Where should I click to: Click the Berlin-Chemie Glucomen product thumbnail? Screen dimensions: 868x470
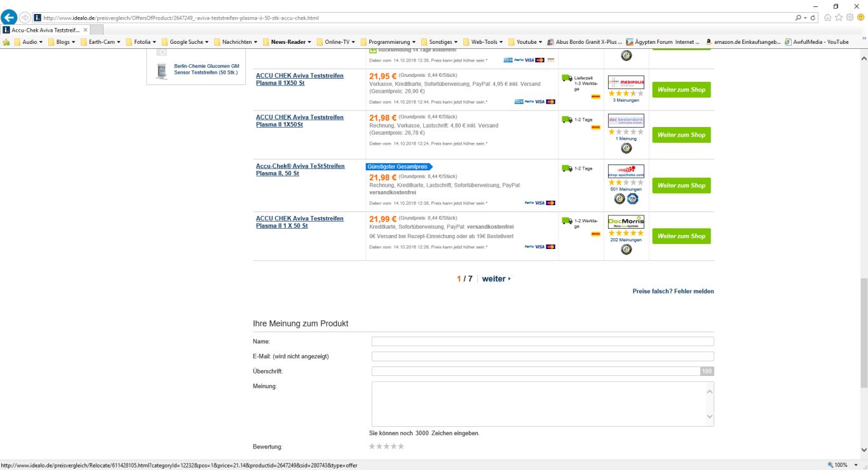(161, 71)
